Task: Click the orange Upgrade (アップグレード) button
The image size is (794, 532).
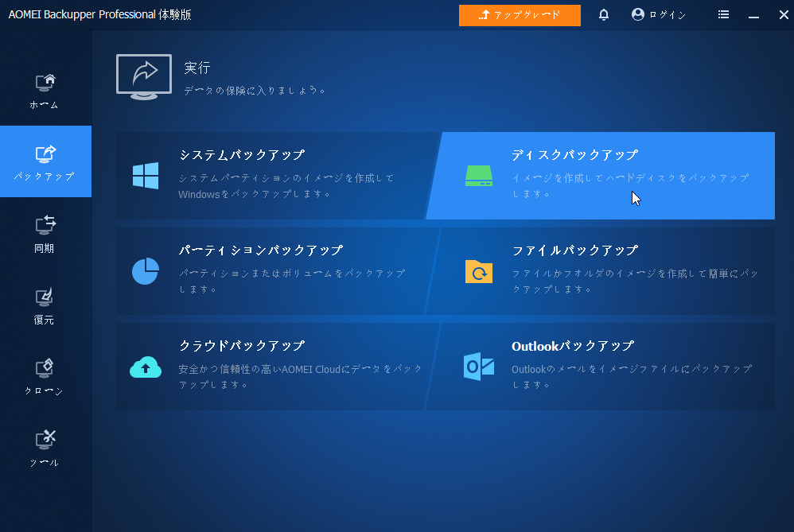Action: click(x=520, y=15)
